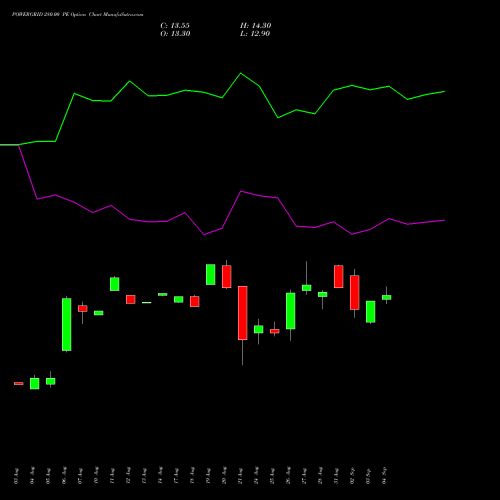Click the 02 Sep date label
The height and width of the screenshot is (500, 500).
click(x=352, y=476)
